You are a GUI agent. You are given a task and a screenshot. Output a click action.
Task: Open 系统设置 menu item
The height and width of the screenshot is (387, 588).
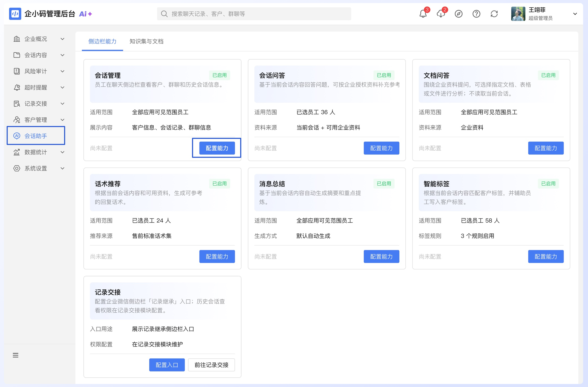point(39,168)
